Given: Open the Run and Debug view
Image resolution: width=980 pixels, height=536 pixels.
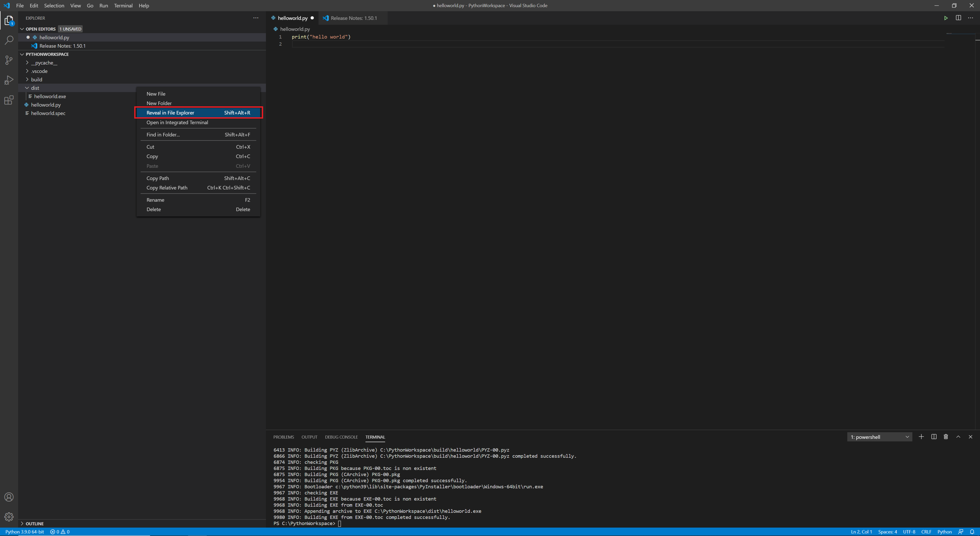Looking at the screenshot, I should [x=9, y=80].
